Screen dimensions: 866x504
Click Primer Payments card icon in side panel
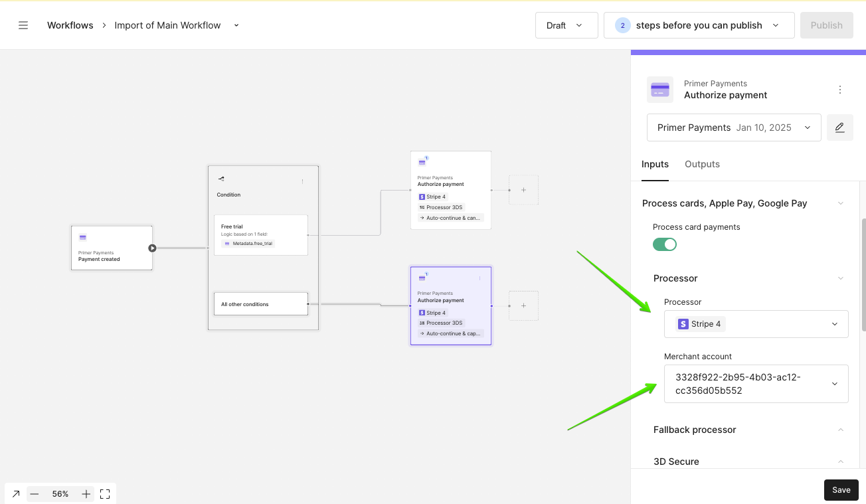pyautogui.click(x=660, y=90)
